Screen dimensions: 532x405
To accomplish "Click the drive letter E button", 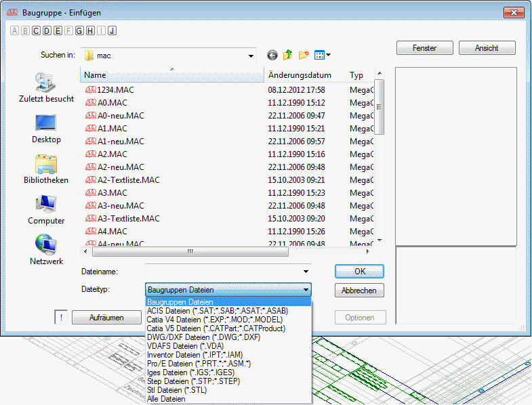I will coord(58,31).
